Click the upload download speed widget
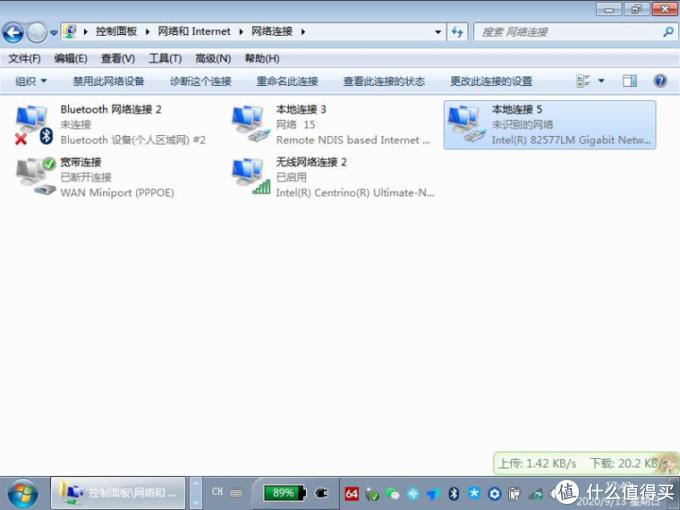This screenshot has height=510, width=680. [585, 464]
